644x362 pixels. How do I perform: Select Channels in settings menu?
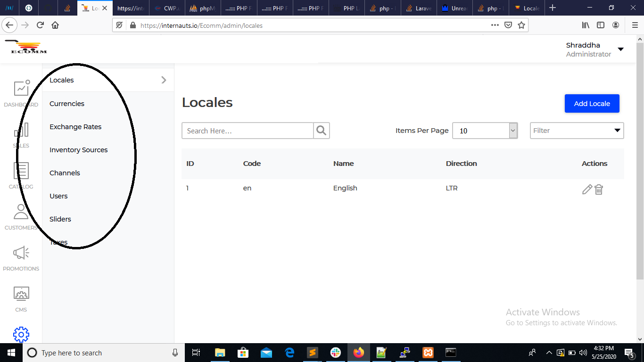tap(65, 173)
